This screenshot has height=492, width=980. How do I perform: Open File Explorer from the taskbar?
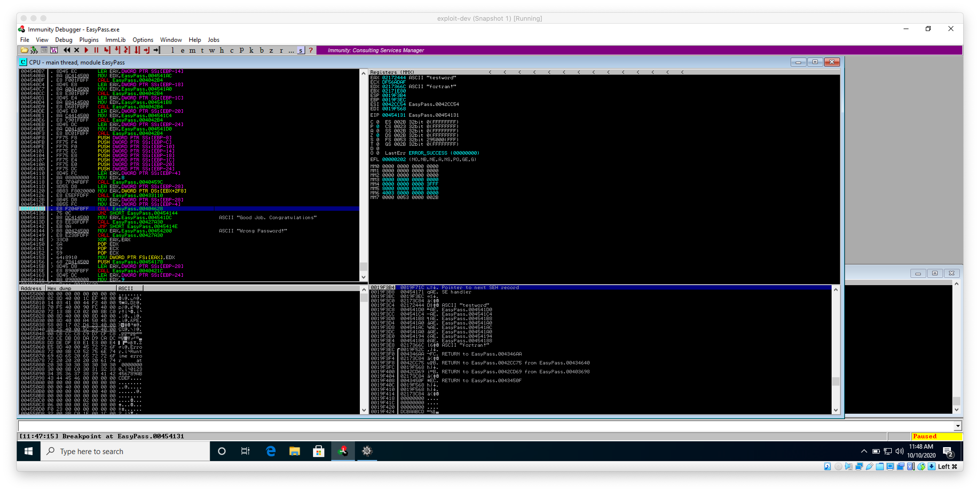[x=295, y=451]
